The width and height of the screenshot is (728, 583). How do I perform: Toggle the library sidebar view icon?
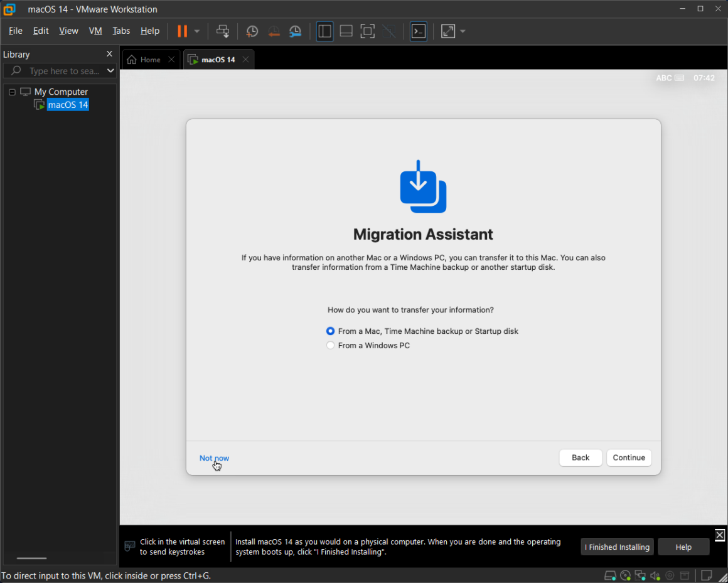(x=324, y=31)
